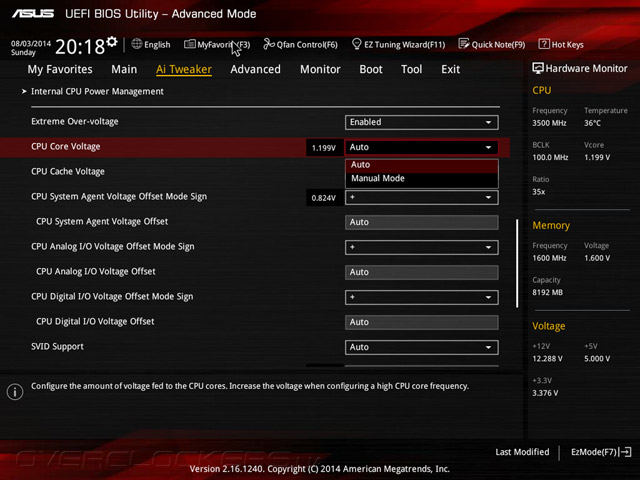Click the Hardware Monitor screen icon
Viewport: 640px width, 480px height.
538,68
